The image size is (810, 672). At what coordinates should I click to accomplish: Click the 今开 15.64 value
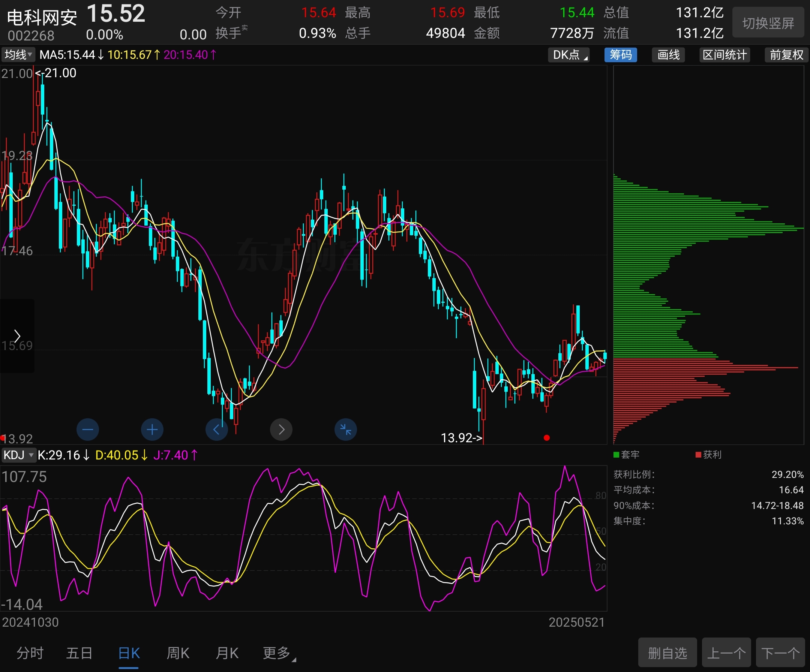[319, 13]
